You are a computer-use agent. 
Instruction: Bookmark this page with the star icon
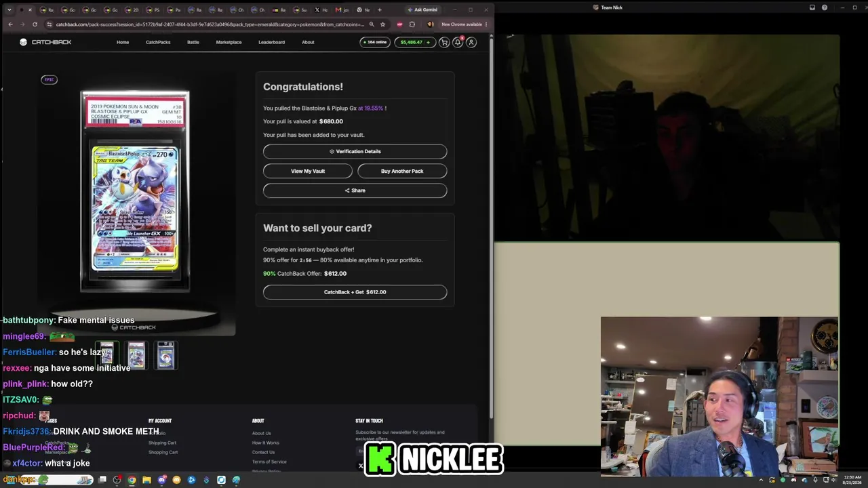382,24
